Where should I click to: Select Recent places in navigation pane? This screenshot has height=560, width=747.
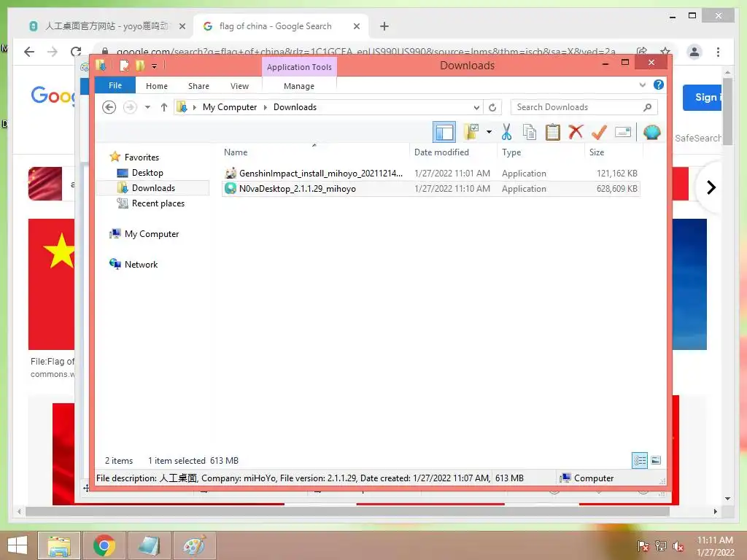(x=158, y=203)
